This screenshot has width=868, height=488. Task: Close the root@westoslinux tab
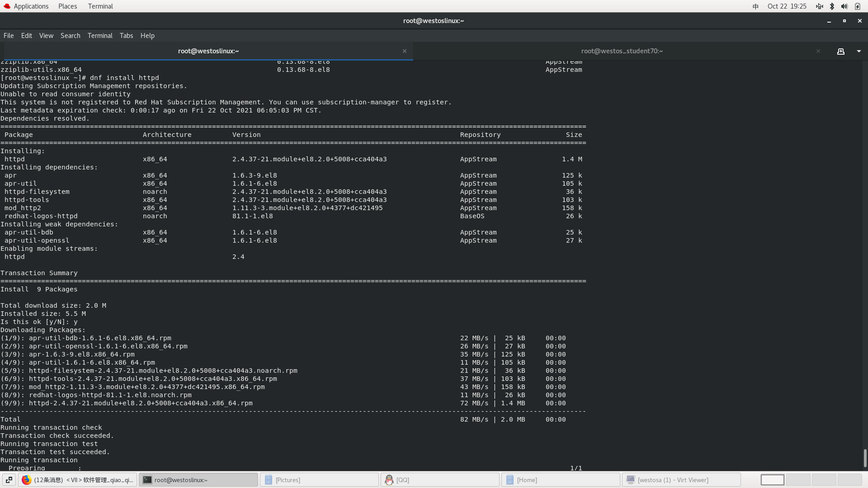pos(405,51)
